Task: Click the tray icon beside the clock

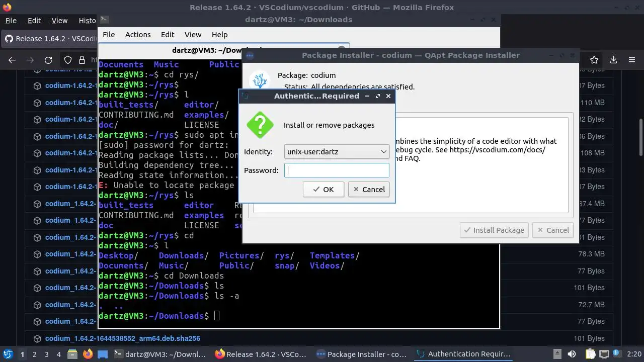Action: coord(617,354)
